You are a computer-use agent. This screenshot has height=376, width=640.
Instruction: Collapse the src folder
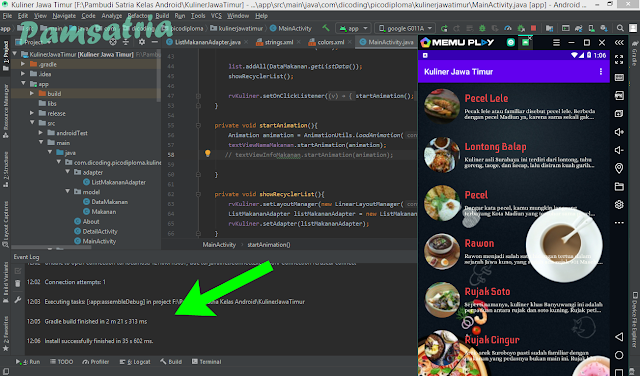[32, 123]
